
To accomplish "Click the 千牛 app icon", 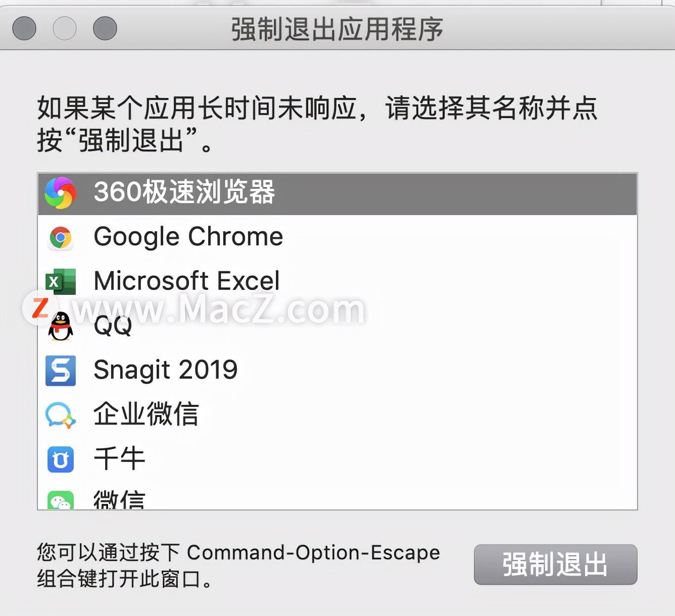I will pos(61,460).
